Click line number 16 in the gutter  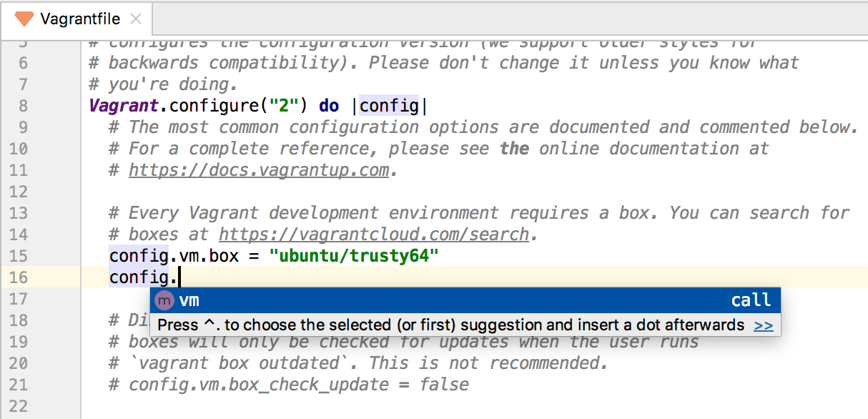point(19,277)
